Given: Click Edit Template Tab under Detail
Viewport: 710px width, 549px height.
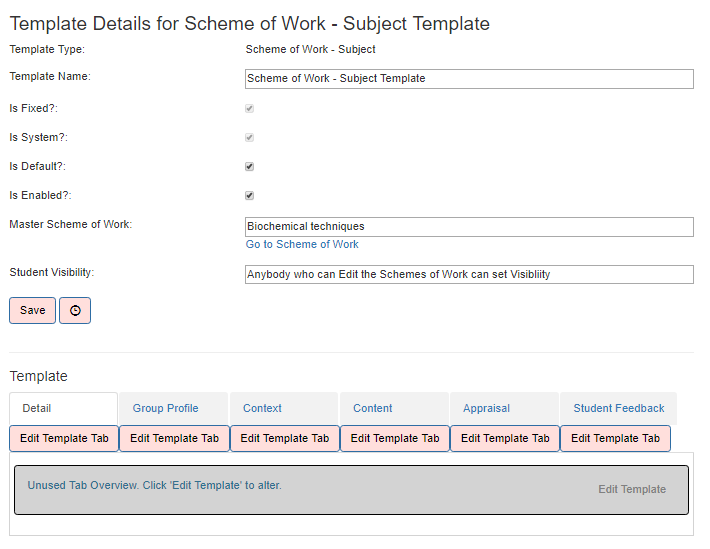Looking at the screenshot, I should (x=64, y=438).
